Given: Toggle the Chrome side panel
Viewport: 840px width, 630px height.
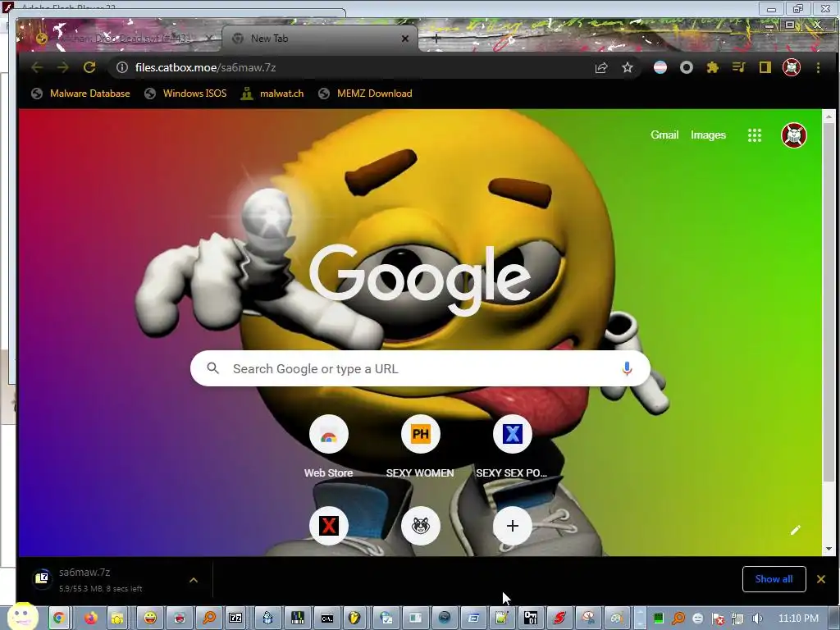Looking at the screenshot, I should [765, 67].
